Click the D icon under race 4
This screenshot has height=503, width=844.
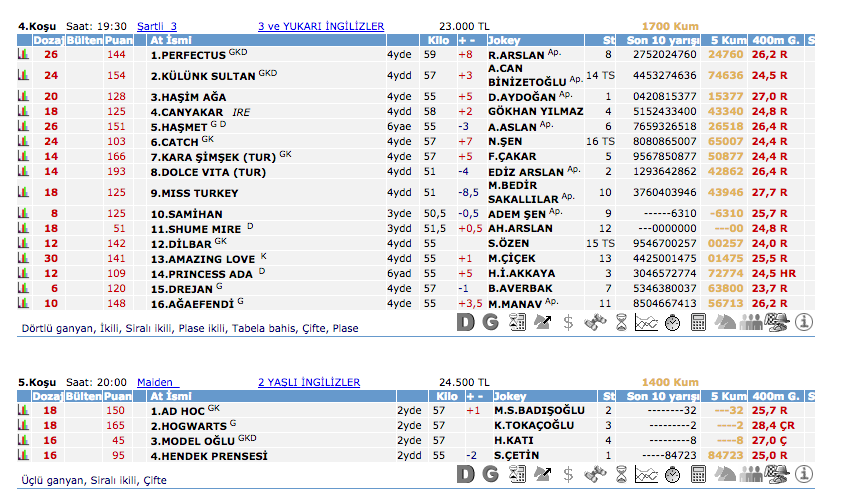click(466, 323)
